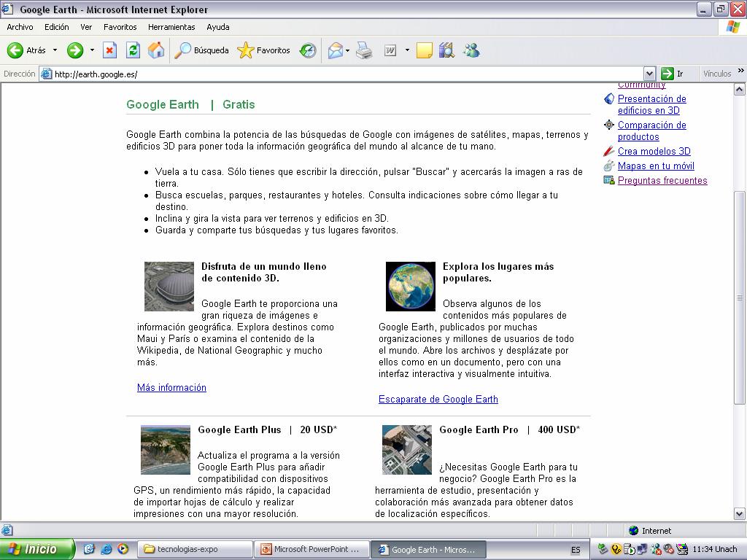The height and width of the screenshot is (560, 747).
Task: Click the Show Desktop quick launch icon
Action: coord(89,549)
